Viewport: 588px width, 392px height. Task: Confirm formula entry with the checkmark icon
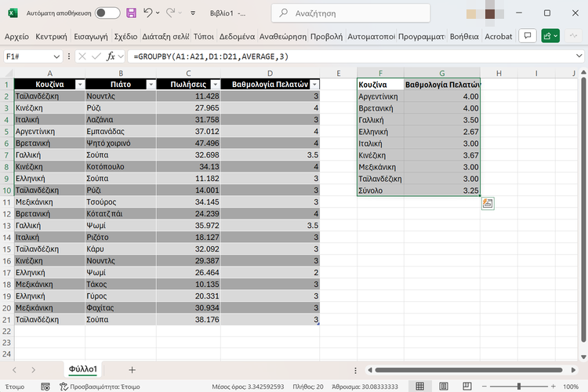coord(96,56)
